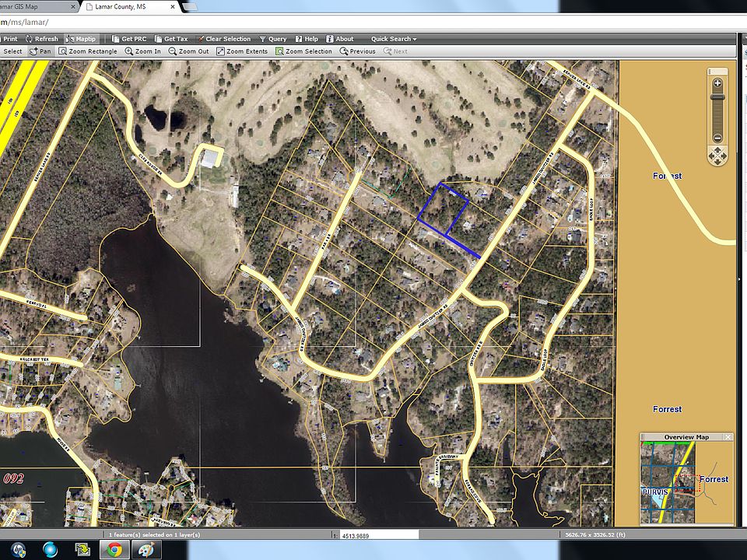Open the Query tool
The image size is (747, 560).
(272, 39)
